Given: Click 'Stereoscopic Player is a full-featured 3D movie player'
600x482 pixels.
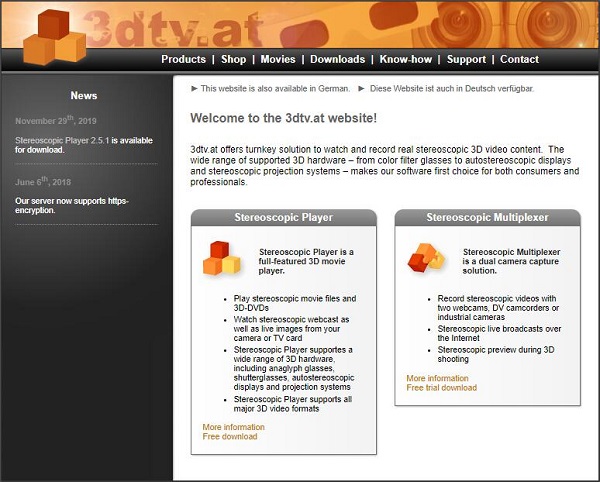Looking at the screenshot, I should (x=306, y=261).
